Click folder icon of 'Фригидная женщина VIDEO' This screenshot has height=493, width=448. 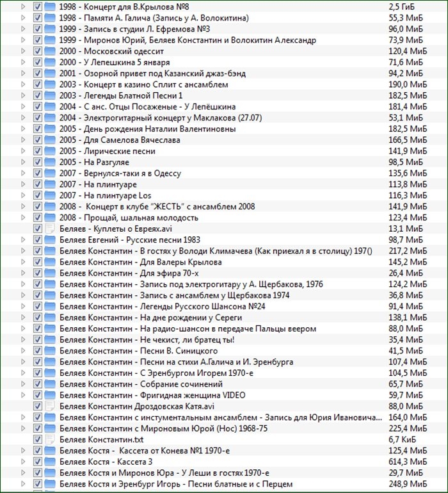pos(50,395)
